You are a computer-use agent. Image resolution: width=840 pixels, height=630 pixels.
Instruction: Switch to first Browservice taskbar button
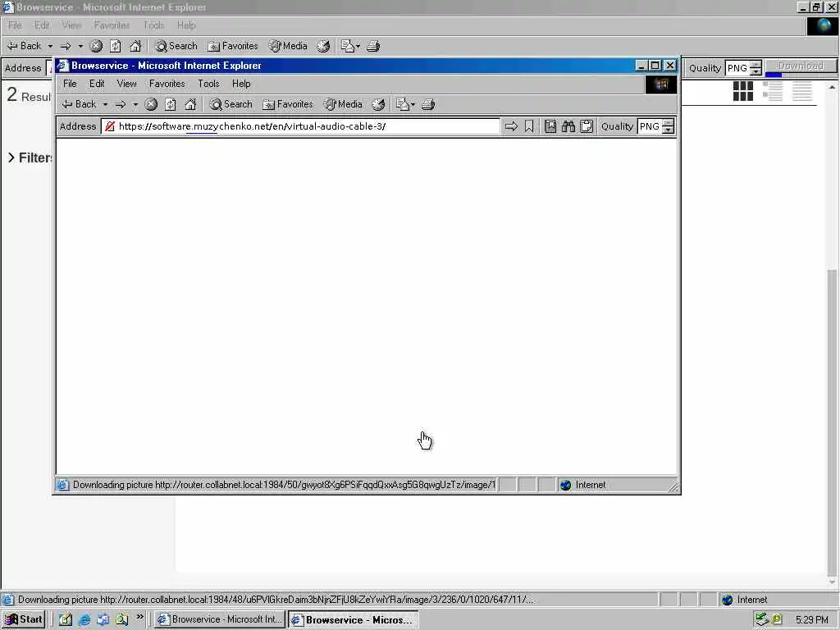[x=219, y=620]
